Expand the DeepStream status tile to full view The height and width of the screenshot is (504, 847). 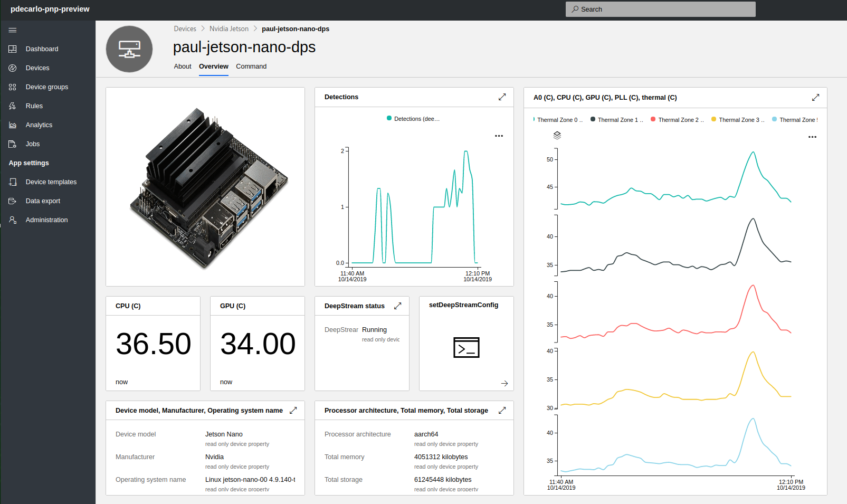[x=398, y=306]
